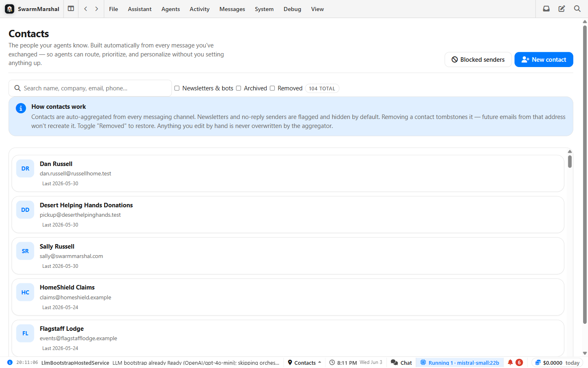The image size is (588, 368).
Task: Open the HomeShield Claims contact name
Action: point(67,287)
